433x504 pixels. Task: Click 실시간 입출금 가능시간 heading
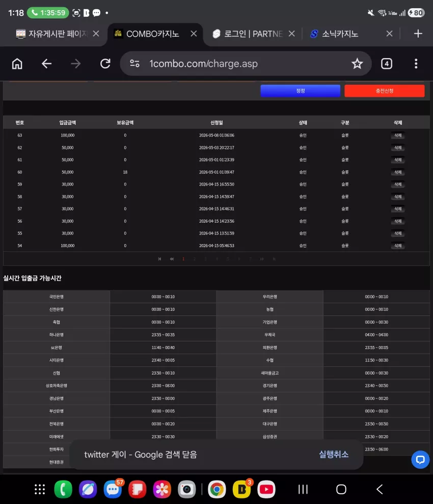(32, 278)
